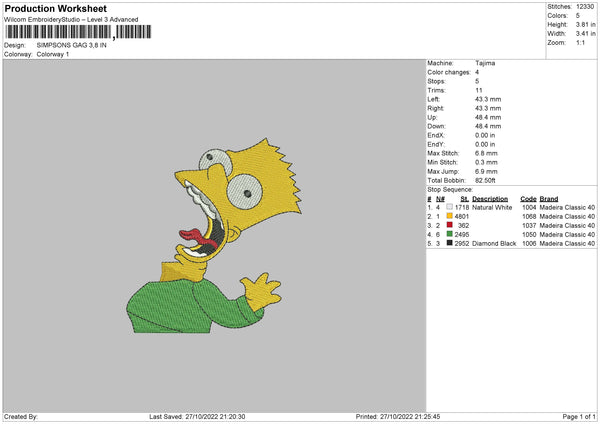The height and width of the screenshot is (424, 600).
Task: Click the 'Code' column header
Action: tap(528, 199)
